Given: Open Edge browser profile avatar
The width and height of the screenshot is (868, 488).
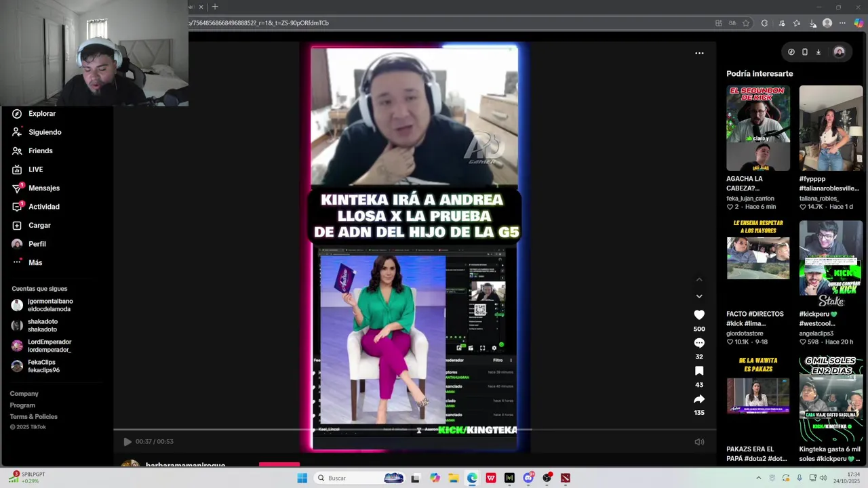Looking at the screenshot, I should point(827,23).
